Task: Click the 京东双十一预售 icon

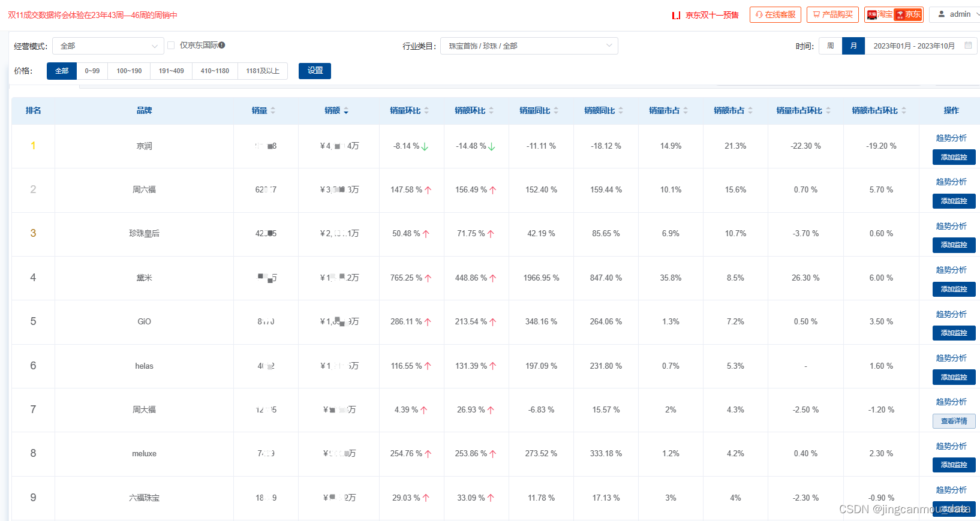Action: point(676,15)
